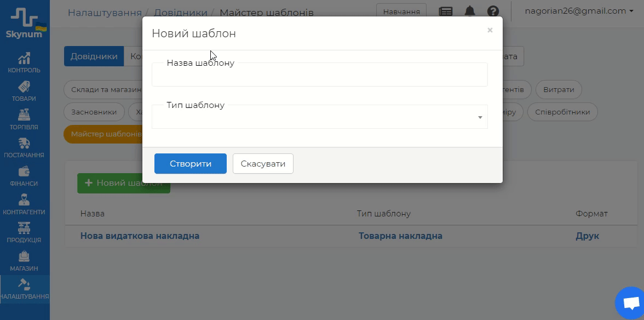Go to Налаштування breadcrumb
This screenshot has height=320, width=644.
(105, 13)
